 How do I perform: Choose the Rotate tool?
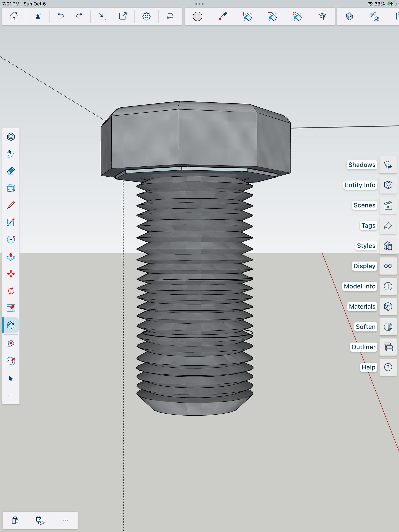11,291
